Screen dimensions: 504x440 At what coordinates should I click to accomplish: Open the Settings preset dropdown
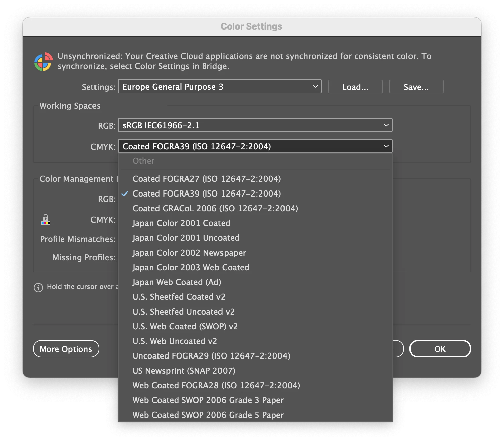[220, 87]
